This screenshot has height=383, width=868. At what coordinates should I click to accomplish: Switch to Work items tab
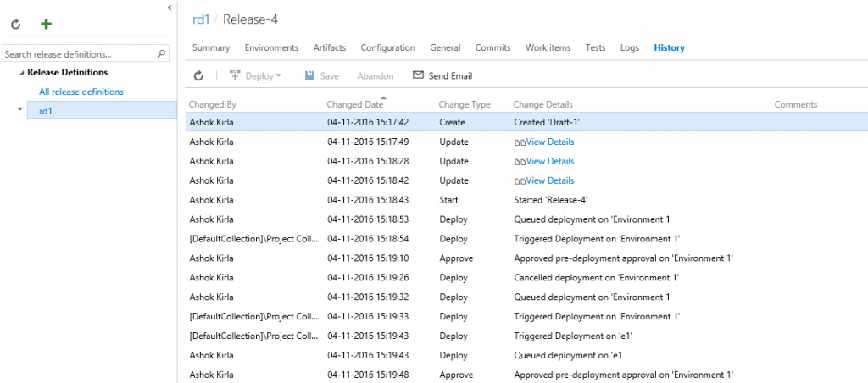tap(548, 47)
